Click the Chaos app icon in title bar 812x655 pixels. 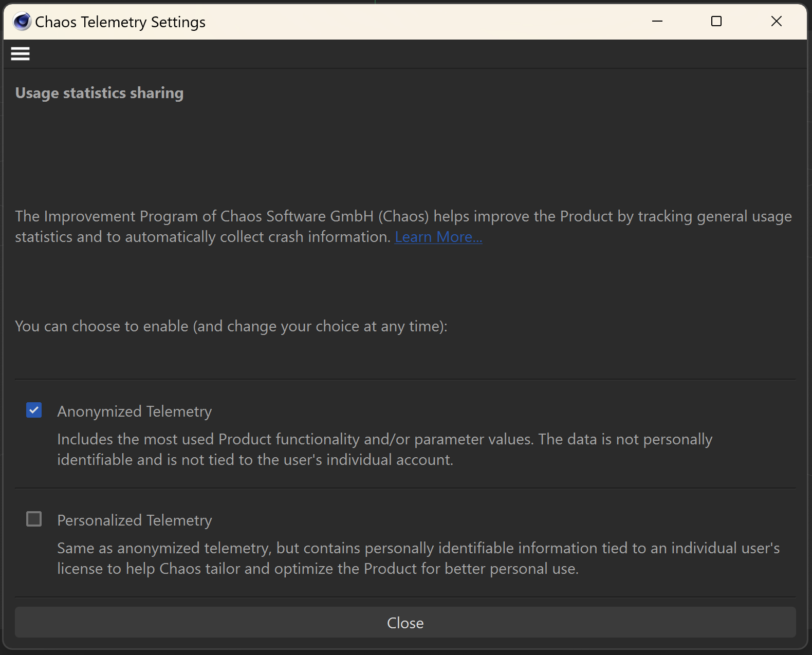click(x=22, y=22)
